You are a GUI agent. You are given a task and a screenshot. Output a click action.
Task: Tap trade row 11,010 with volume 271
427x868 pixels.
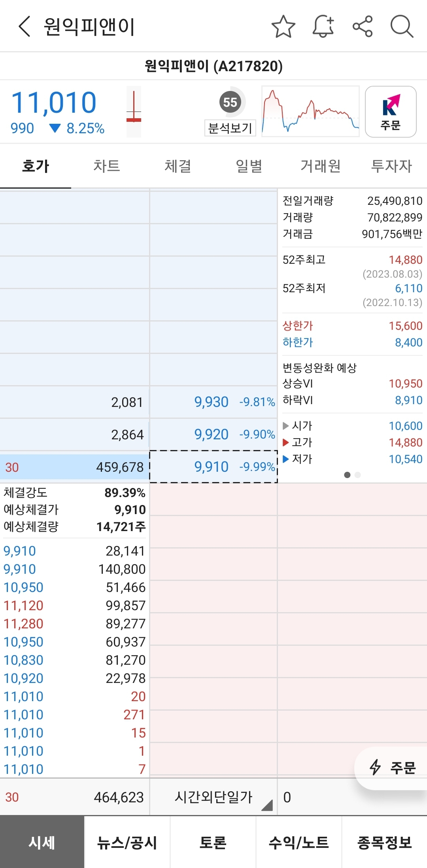(x=75, y=715)
